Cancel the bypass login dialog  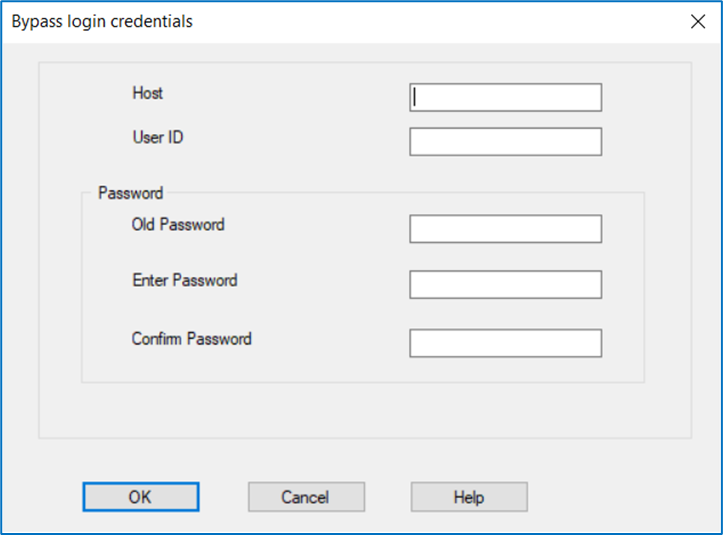[305, 497]
